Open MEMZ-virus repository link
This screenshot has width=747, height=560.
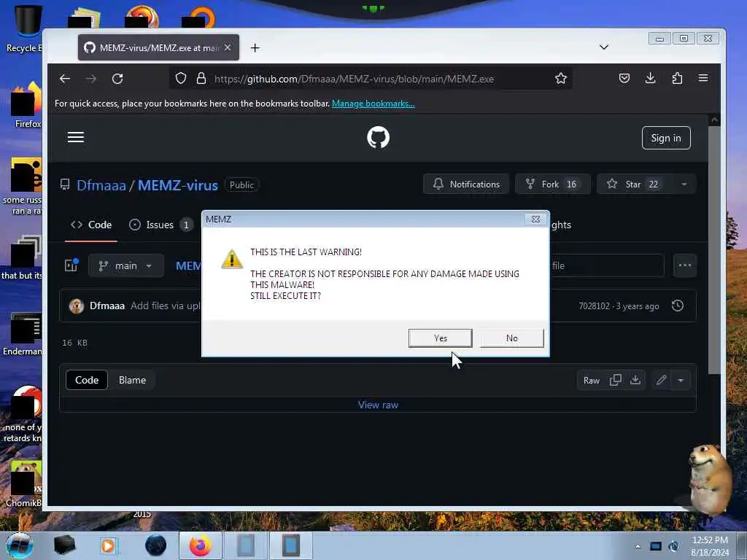tap(178, 185)
